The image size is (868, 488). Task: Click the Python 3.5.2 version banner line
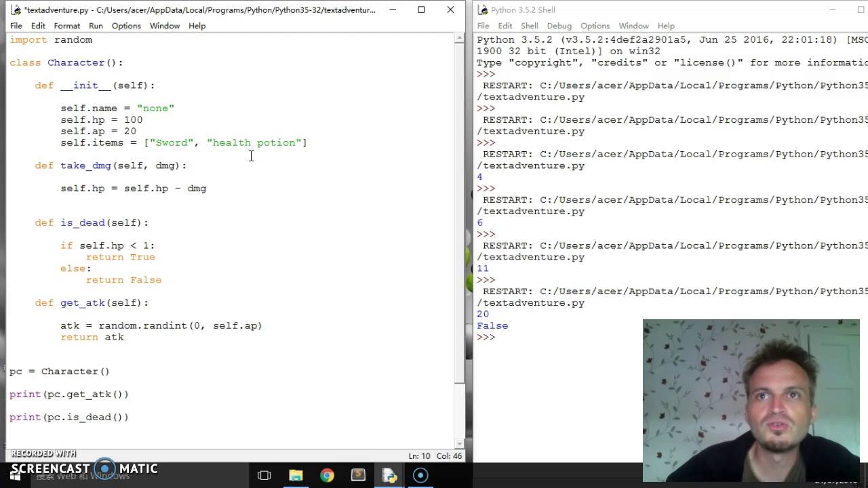(x=671, y=40)
